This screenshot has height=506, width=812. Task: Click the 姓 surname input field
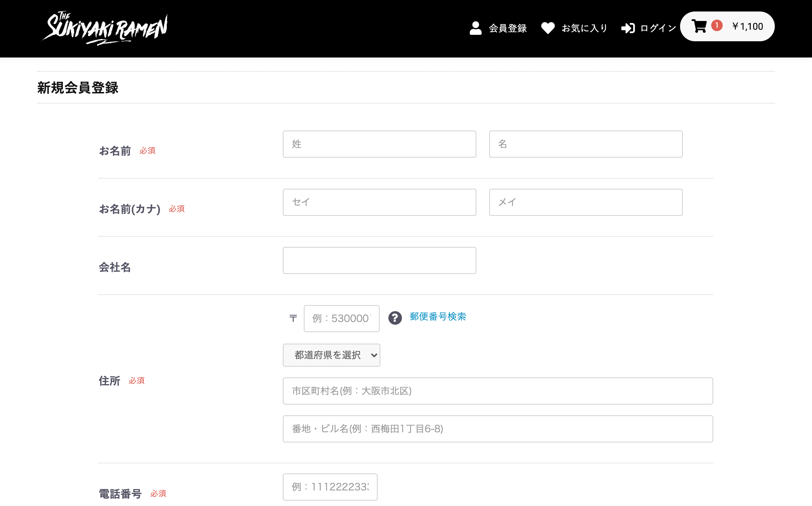tap(379, 144)
